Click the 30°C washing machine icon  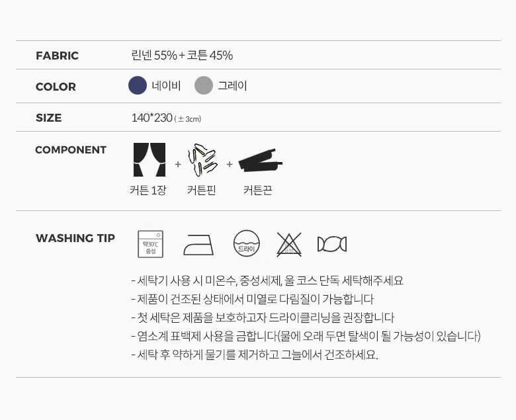(x=150, y=244)
